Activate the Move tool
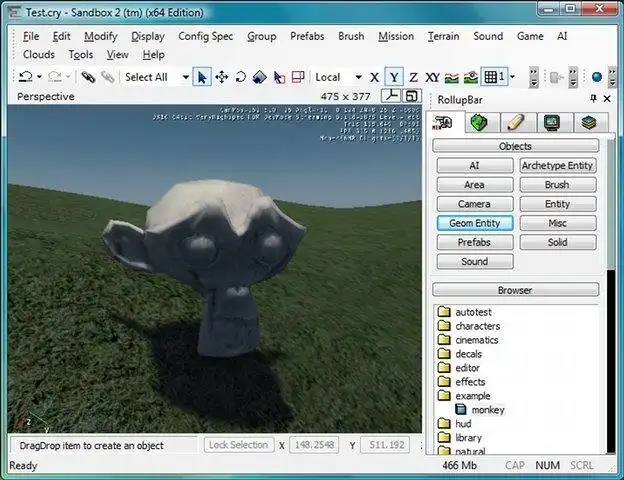The image size is (624, 480). click(222, 77)
